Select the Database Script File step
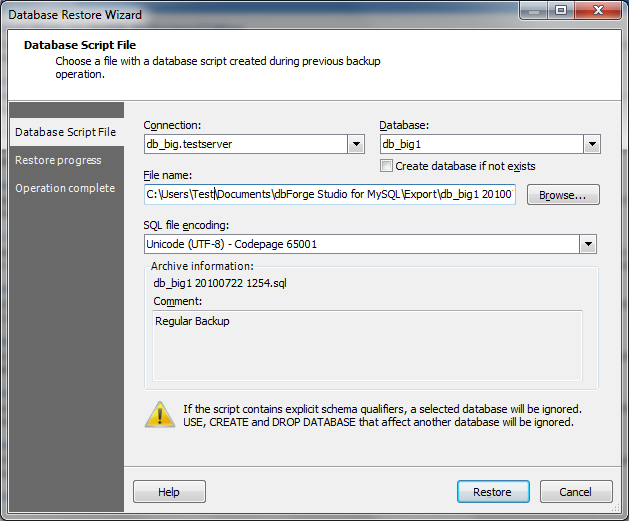The height and width of the screenshot is (521, 629). 66,132
